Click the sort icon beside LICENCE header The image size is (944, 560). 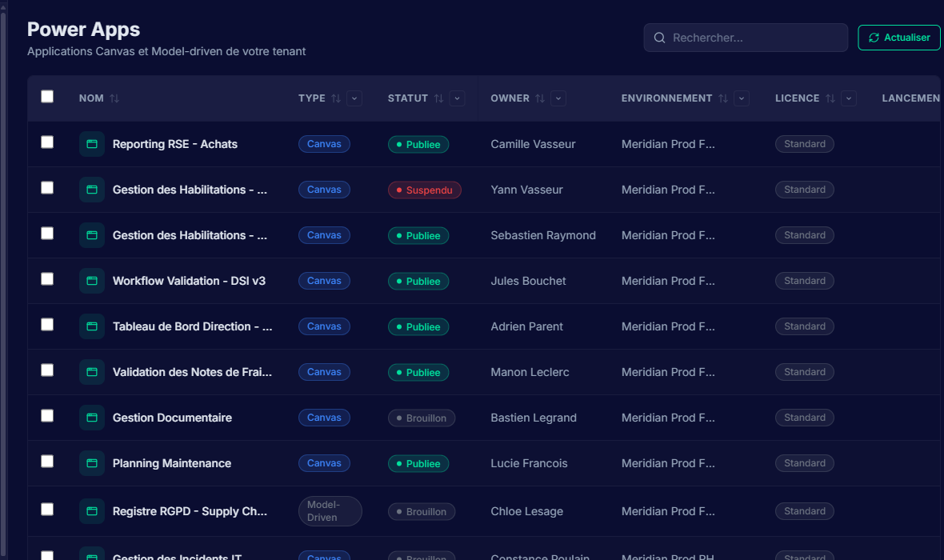[830, 98]
